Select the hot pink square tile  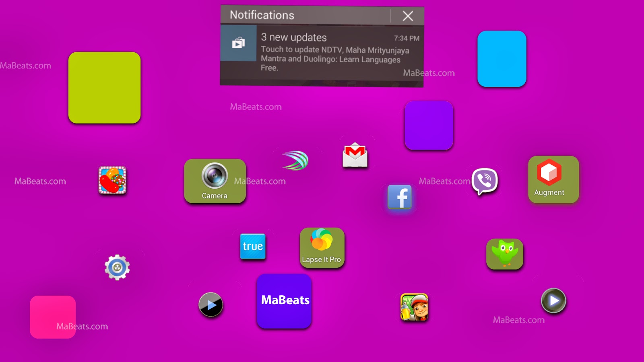click(x=53, y=317)
